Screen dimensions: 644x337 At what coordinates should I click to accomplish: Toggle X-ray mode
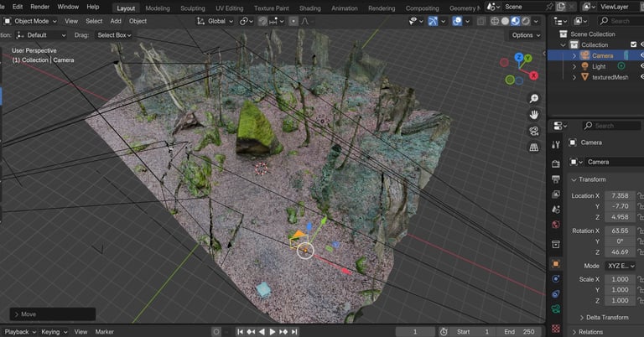[x=481, y=21]
